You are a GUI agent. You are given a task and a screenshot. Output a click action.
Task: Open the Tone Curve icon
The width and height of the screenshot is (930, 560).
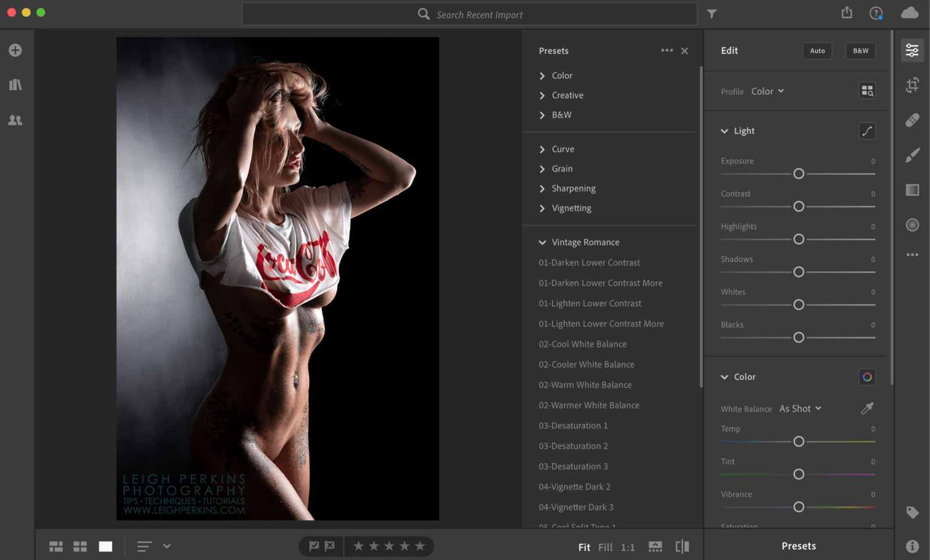click(x=867, y=131)
